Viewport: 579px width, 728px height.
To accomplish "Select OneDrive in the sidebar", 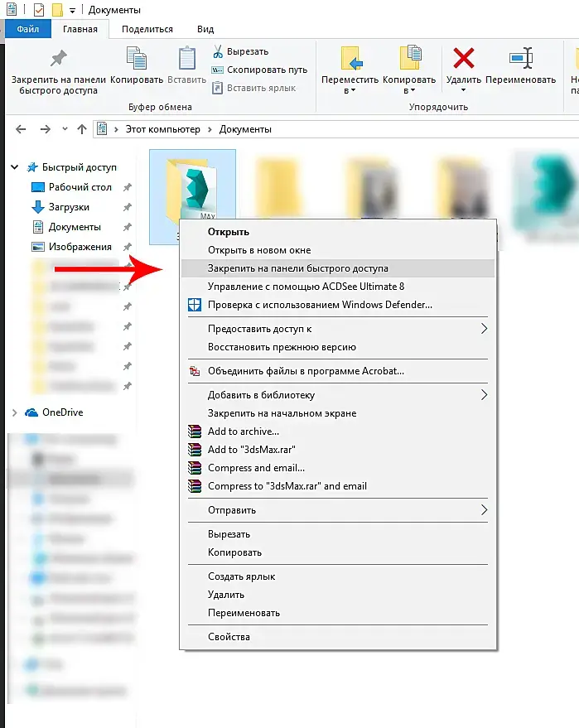I will 55,412.
